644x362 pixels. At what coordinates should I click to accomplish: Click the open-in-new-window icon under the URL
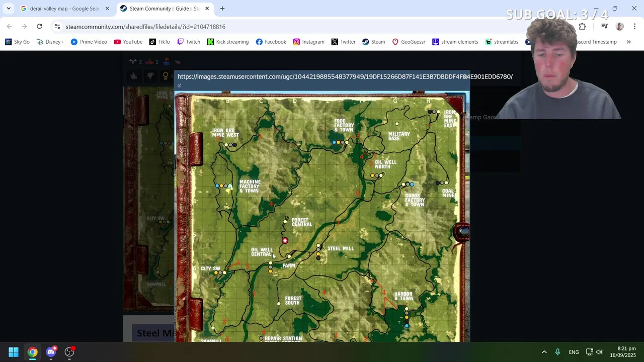click(x=179, y=85)
